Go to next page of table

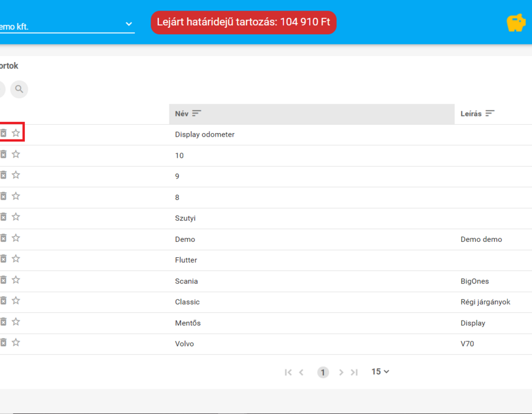pyautogui.click(x=341, y=372)
